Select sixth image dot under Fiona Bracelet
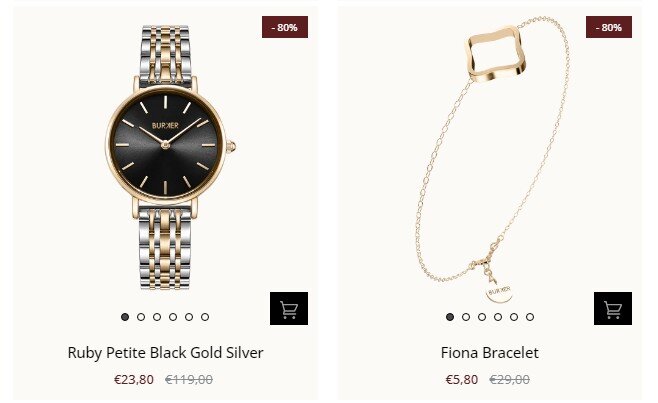This screenshot has height=403, width=658. click(x=530, y=317)
